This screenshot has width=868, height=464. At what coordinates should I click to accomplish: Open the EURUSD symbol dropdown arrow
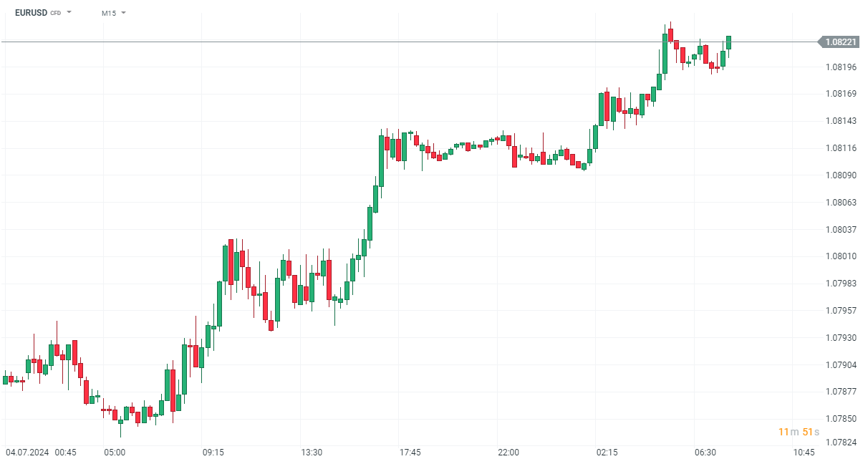click(69, 13)
